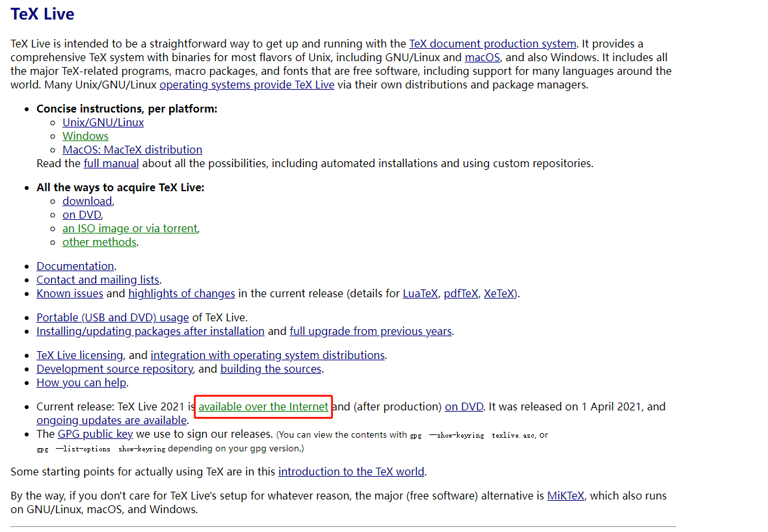Open the TeX document production system link

(492, 44)
